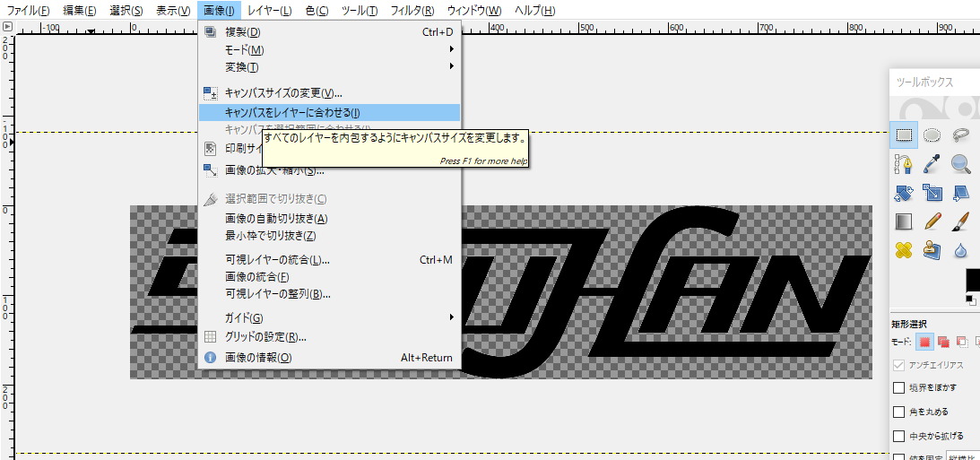Choose 可視レイヤーの整列(B)...
The height and width of the screenshot is (460, 980).
[329, 294]
